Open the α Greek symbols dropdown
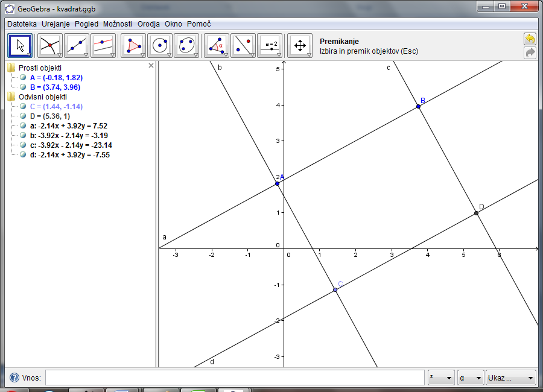 pyautogui.click(x=471, y=378)
